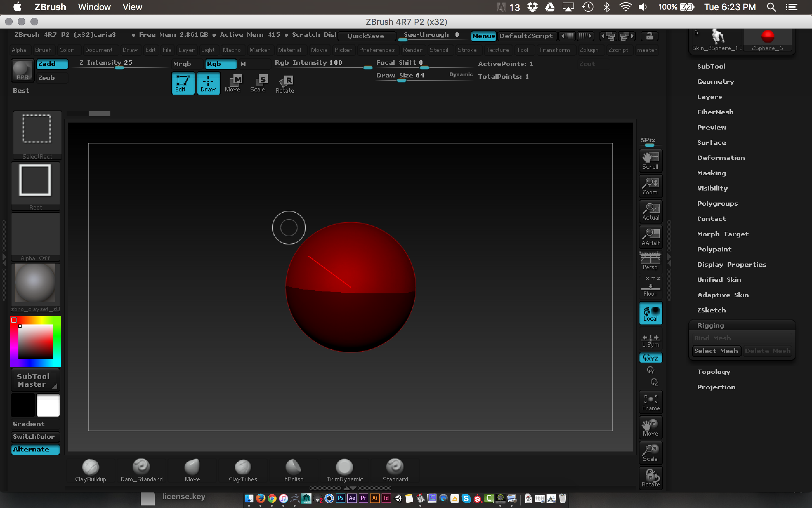The width and height of the screenshot is (812, 508).
Task: Toggle Local transformations button
Action: pos(650,313)
